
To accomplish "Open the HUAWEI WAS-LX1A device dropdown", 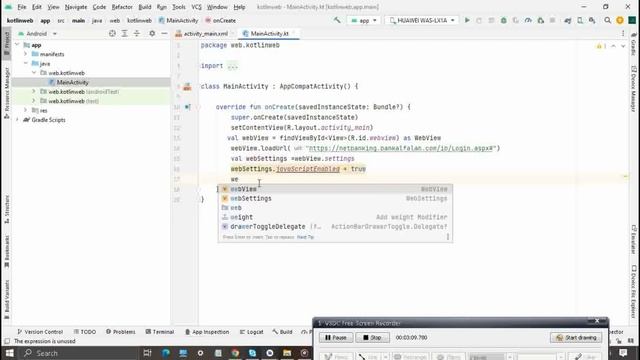I will pos(422,20).
